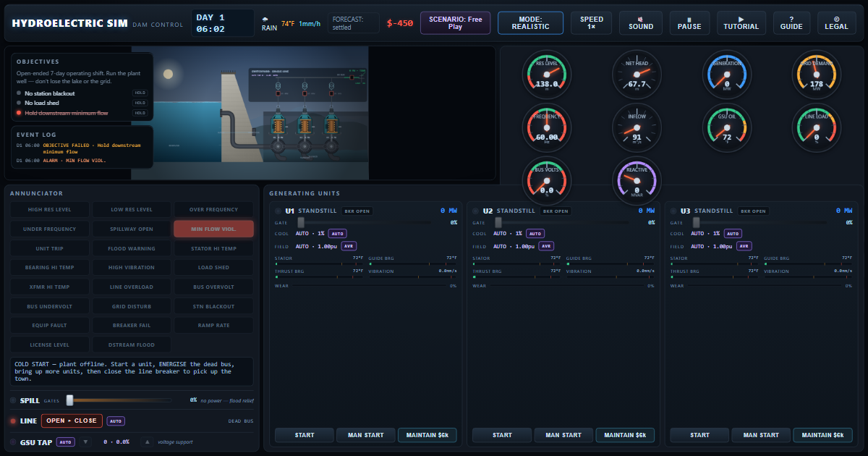The width and height of the screenshot is (868, 456).
Task: Start unit U1 with START button
Action: [305, 435]
